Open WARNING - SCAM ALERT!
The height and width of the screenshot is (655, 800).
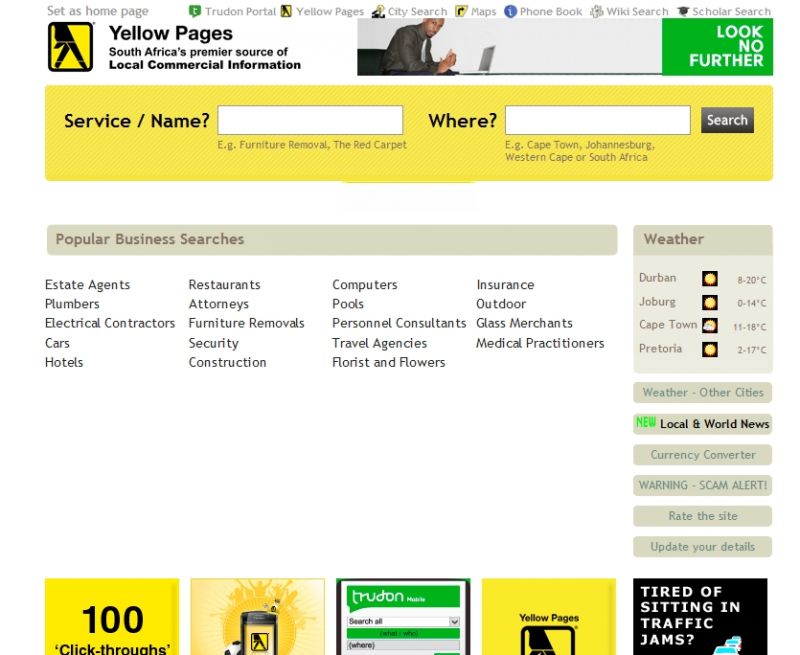[703, 485]
